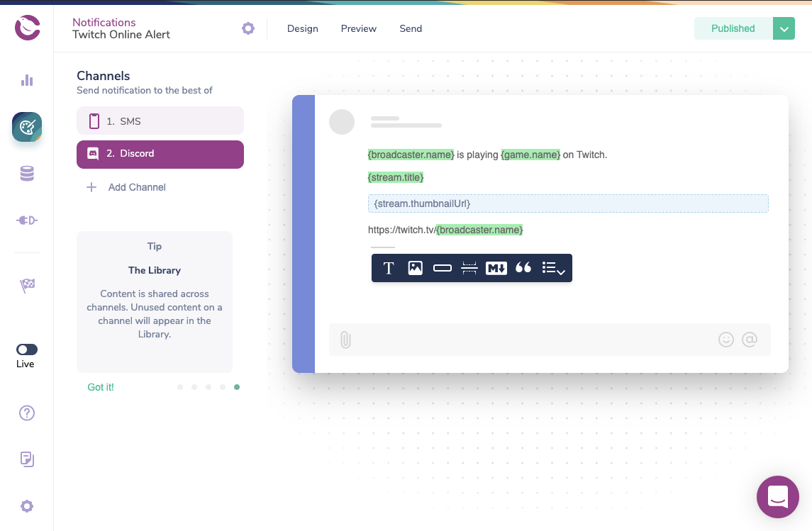The image size is (812, 531).
Task: Toggle the Live environment switch
Action: click(x=27, y=350)
